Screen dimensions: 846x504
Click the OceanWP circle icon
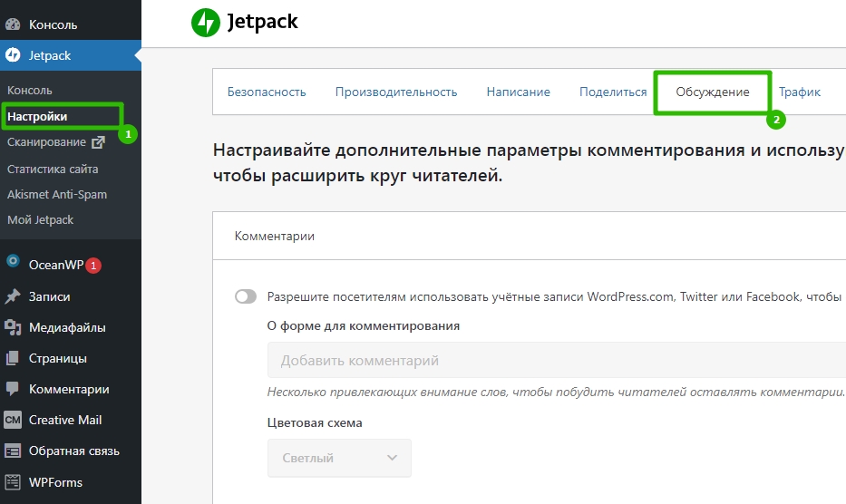[13, 261]
